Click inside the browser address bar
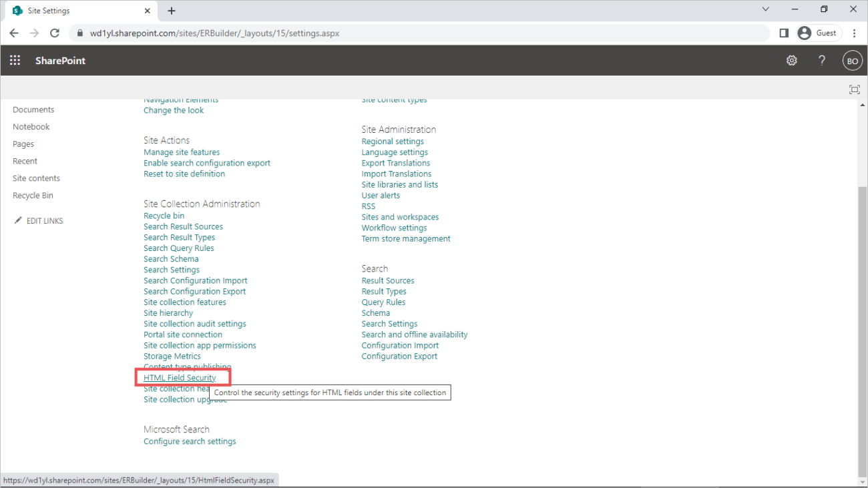Screen dimensions: 868x488 (401, 32)
